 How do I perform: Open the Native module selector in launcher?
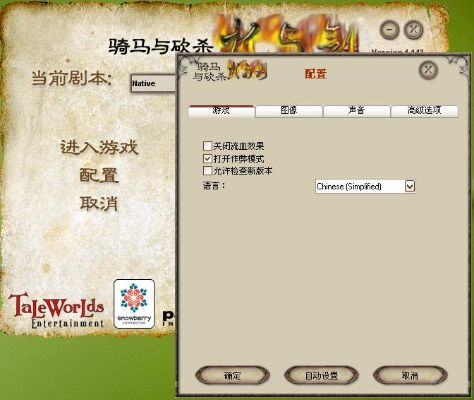click(x=153, y=83)
